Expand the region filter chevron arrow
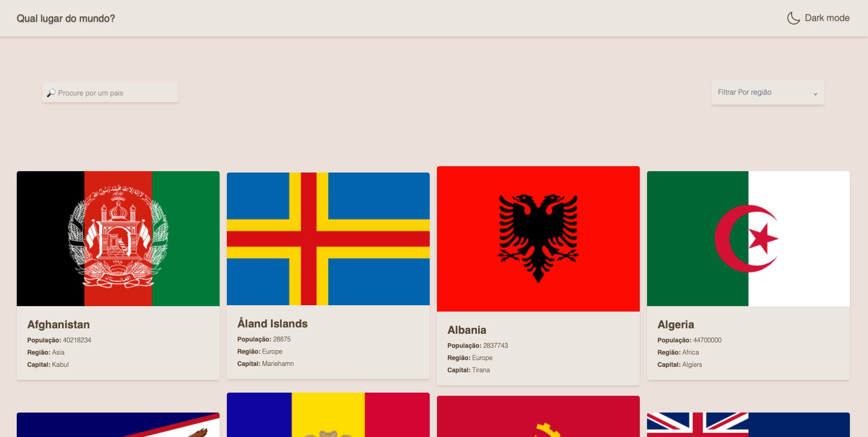868x437 pixels. click(815, 94)
